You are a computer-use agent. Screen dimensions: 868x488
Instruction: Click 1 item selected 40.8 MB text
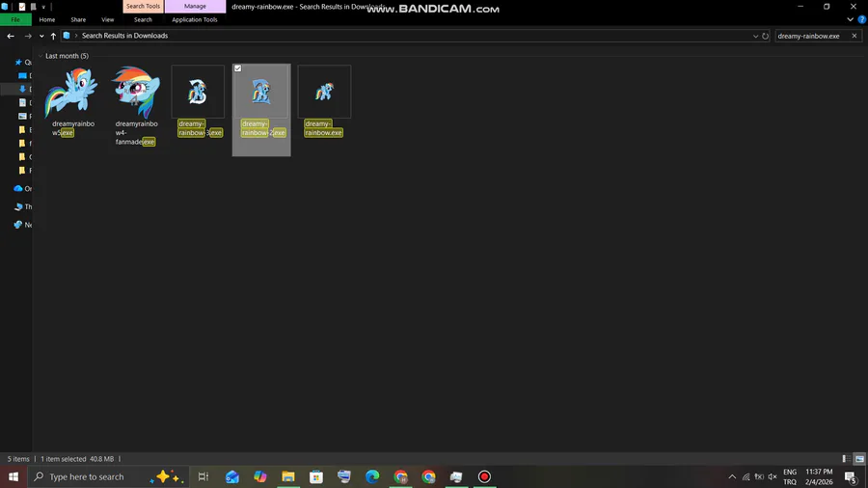tap(77, 459)
